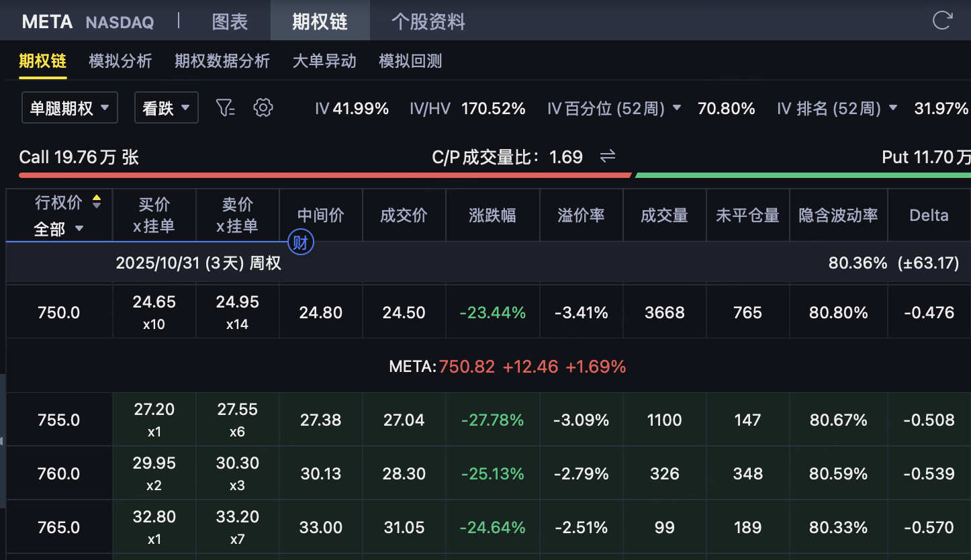Click the 成交量 column header
The width and height of the screenshot is (971, 560).
[x=664, y=216]
